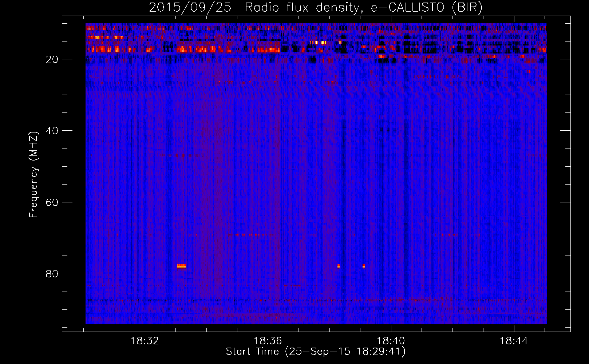Click the frequency tick label "40"
This screenshot has width=589, height=364.
(52, 131)
